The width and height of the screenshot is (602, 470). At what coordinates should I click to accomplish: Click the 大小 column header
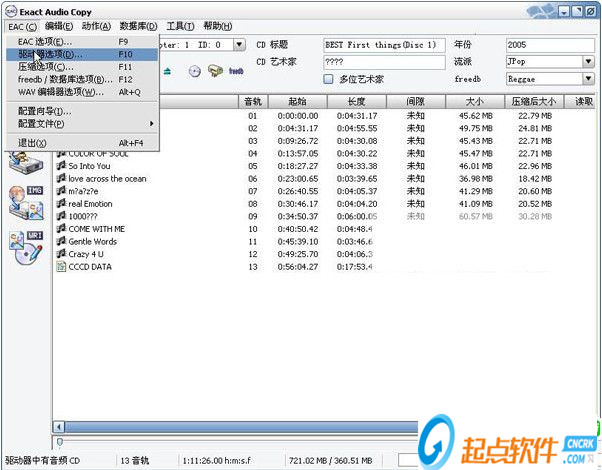pyautogui.click(x=475, y=102)
